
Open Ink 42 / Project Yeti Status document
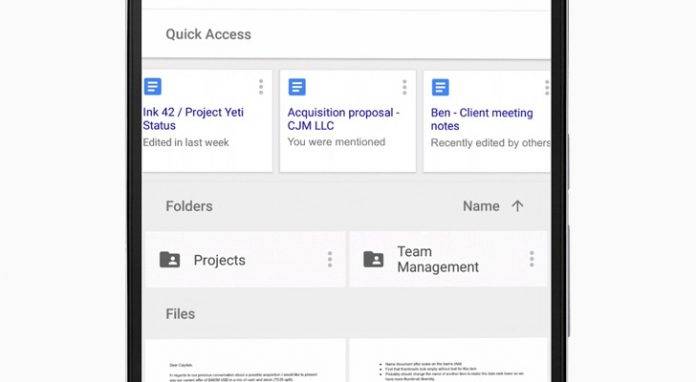pyautogui.click(x=193, y=118)
